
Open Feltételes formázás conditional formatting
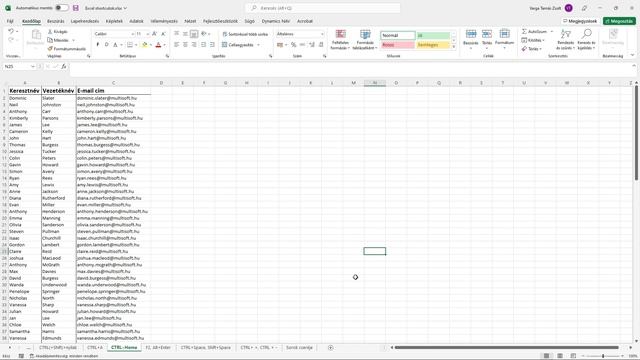[x=340, y=40]
